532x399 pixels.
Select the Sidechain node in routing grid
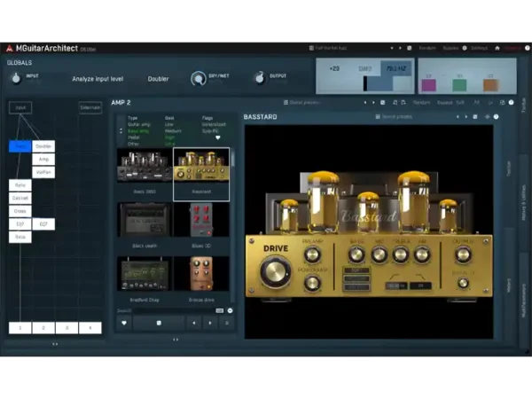tap(90, 107)
